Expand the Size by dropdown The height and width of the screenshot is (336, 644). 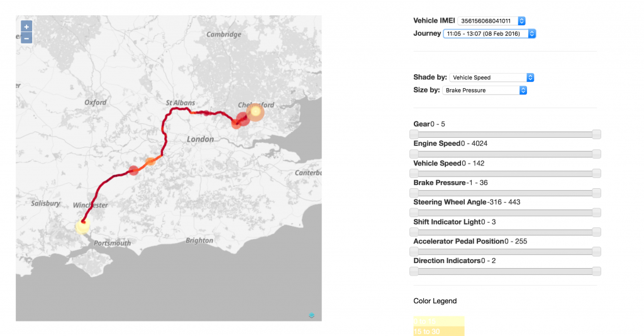(485, 90)
